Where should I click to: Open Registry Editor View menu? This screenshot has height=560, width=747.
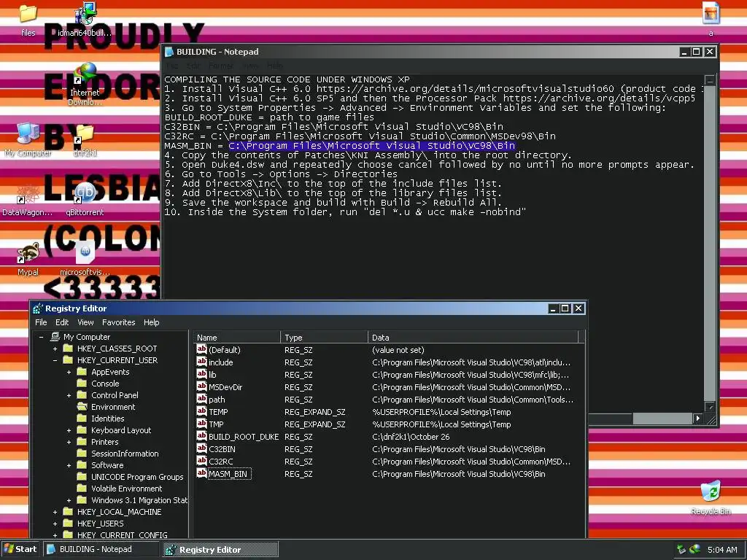pyautogui.click(x=85, y=322)
